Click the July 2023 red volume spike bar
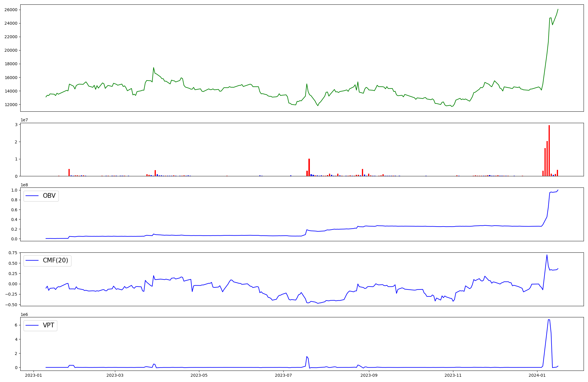 point(309,167)
